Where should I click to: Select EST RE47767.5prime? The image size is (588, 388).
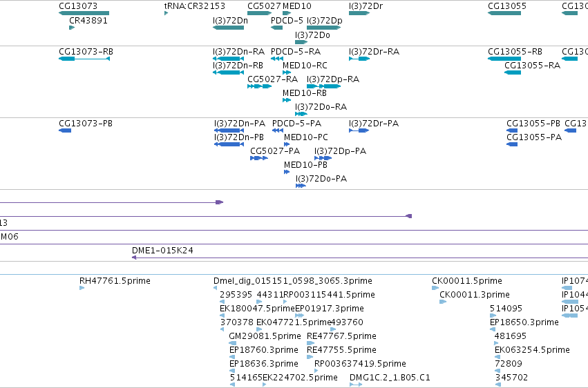310,343
